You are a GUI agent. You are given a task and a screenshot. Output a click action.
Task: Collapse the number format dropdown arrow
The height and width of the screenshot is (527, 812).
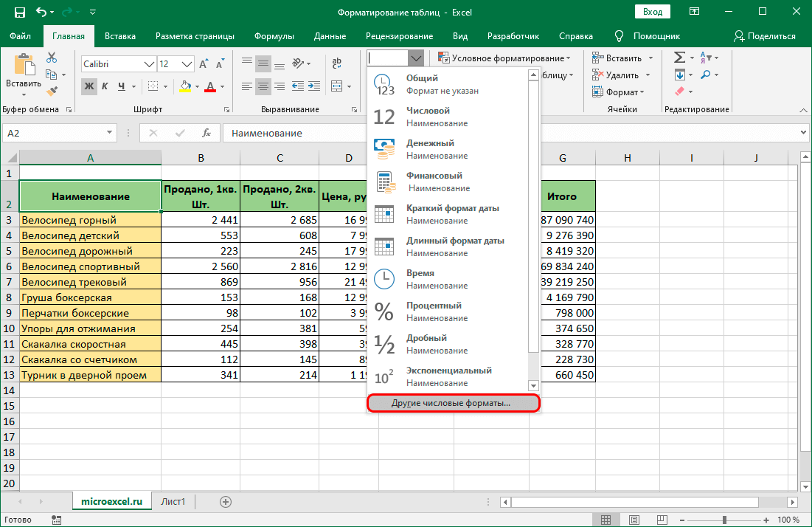pos(416,58)
